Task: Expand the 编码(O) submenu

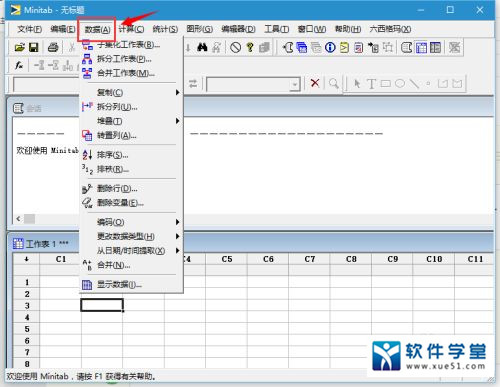Action: click(131, 222)
